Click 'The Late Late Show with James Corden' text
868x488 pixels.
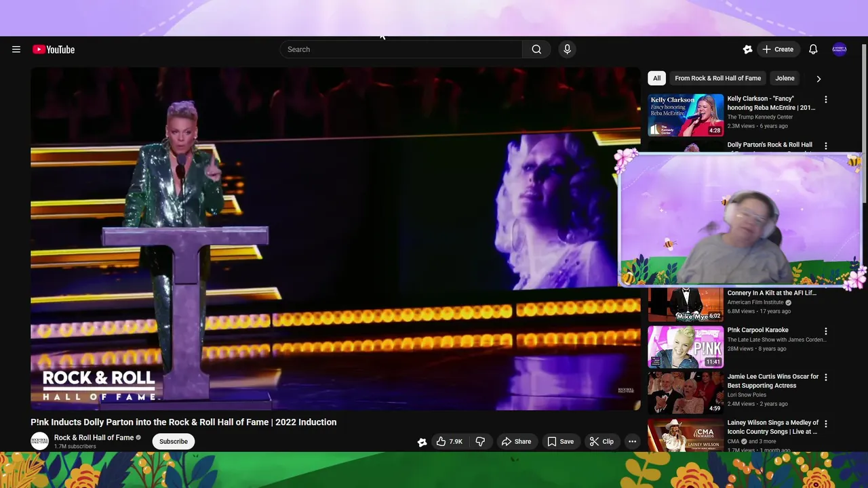coord(777,340)
